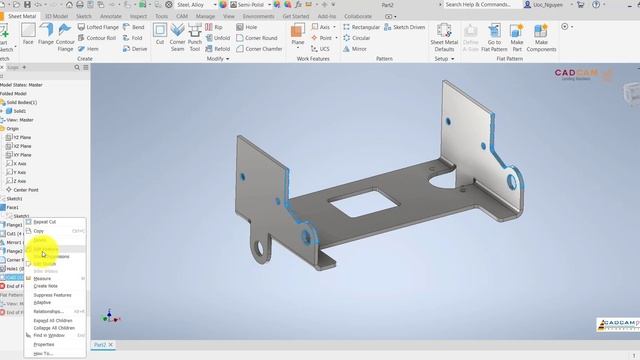Screen dimensions: 640x360
Task: Activate the Contour Flange tool
Action: [65, 37]
